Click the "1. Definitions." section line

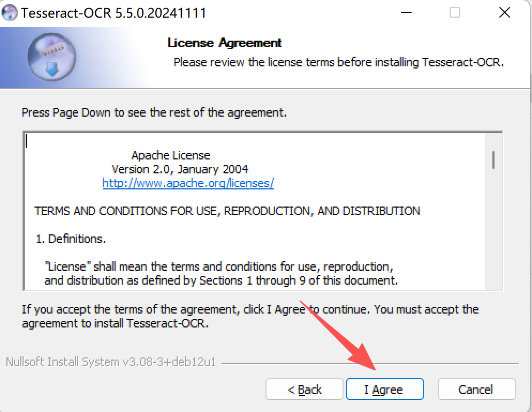point(71,239)
